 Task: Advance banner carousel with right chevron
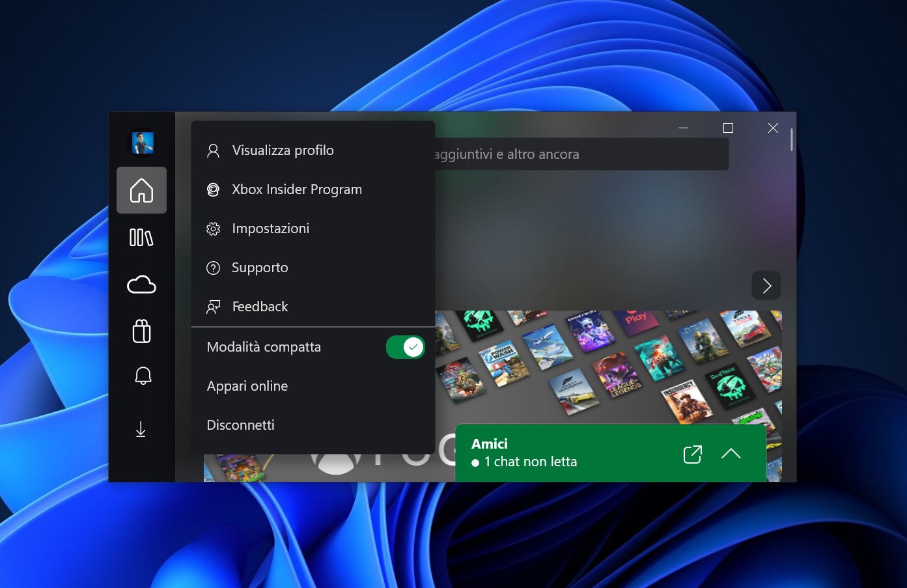[766, 285]
